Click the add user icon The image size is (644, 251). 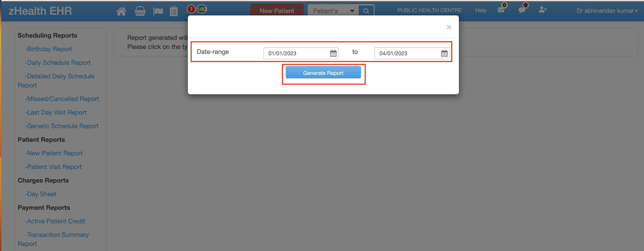pyautogui.click(x=543, y=10)
